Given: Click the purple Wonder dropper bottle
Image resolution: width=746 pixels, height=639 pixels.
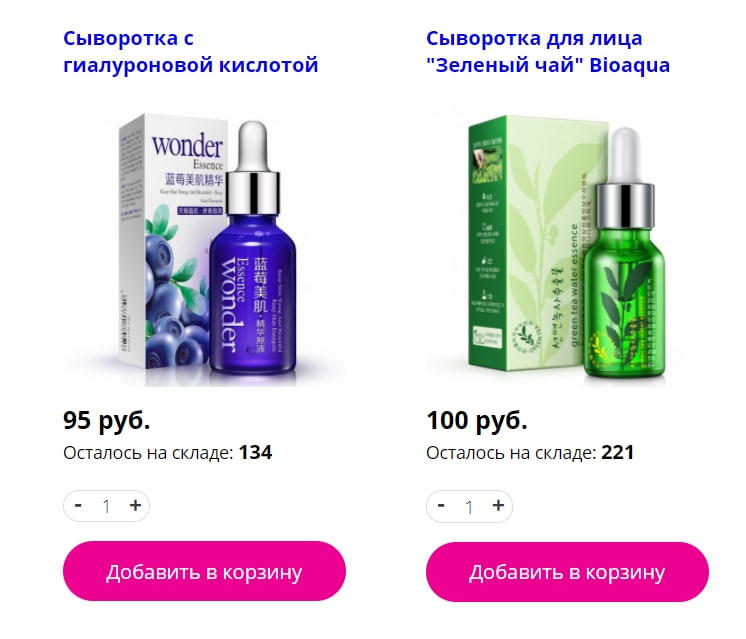Looking at the screenshot, I should (x=253, y=247).
